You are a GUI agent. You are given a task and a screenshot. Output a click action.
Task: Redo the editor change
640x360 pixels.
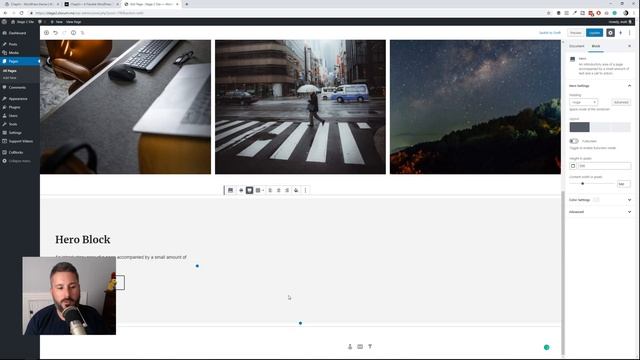point(64,33)
